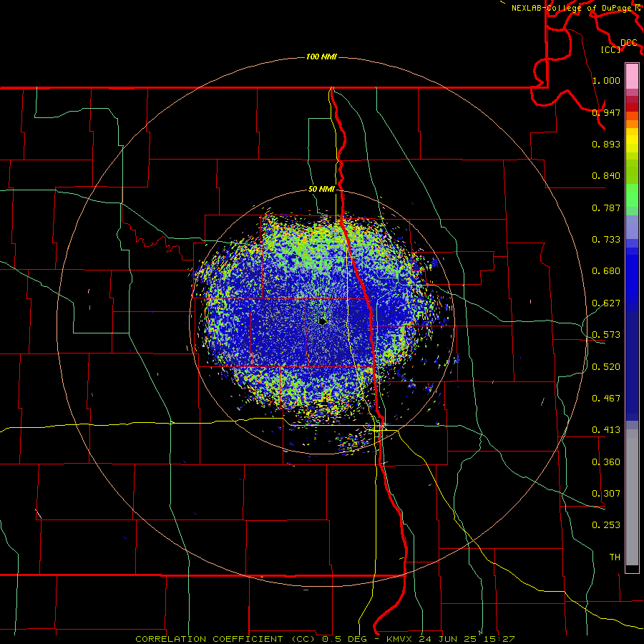Click the 0.733 scale value
Image resolution: width=644 pixels, height=644 pixels.
tap(606, 240)
